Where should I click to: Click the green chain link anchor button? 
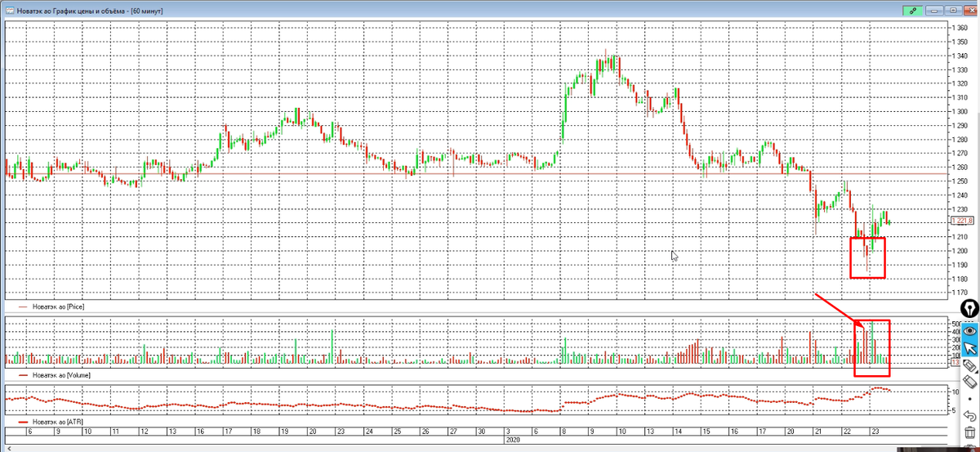tap(915, 10)
